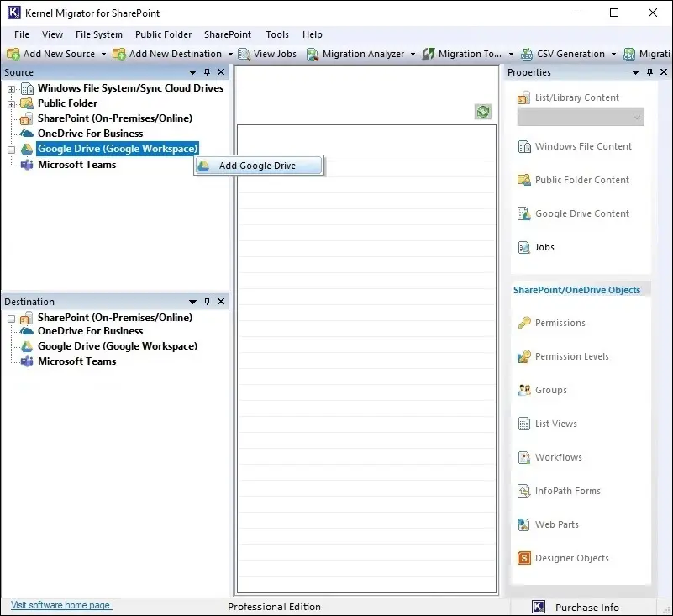Click the Designer Objects icon
This screenshot has width=673, height=616.
524,558
